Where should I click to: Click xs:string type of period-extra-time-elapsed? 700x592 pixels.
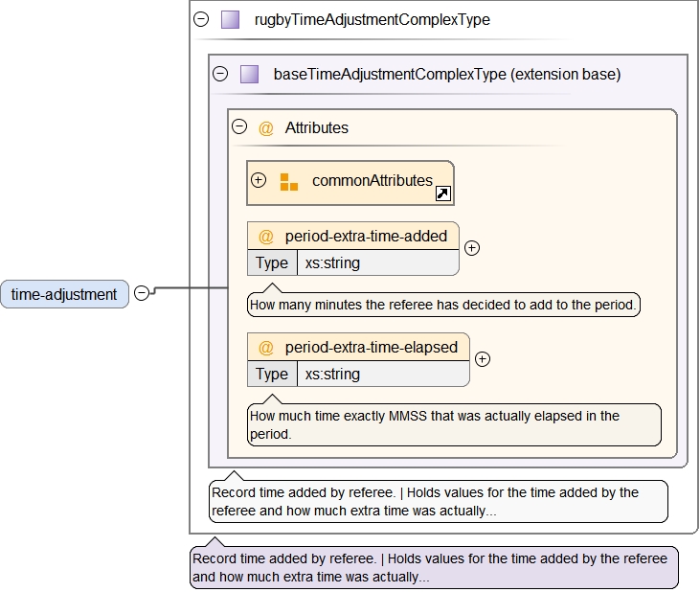(x=332, y=374)
